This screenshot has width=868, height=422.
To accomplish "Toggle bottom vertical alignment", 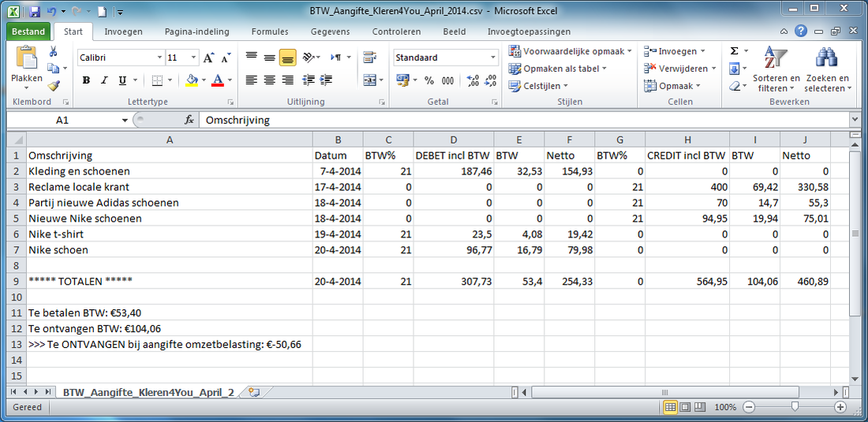I will tap(287, 58).
